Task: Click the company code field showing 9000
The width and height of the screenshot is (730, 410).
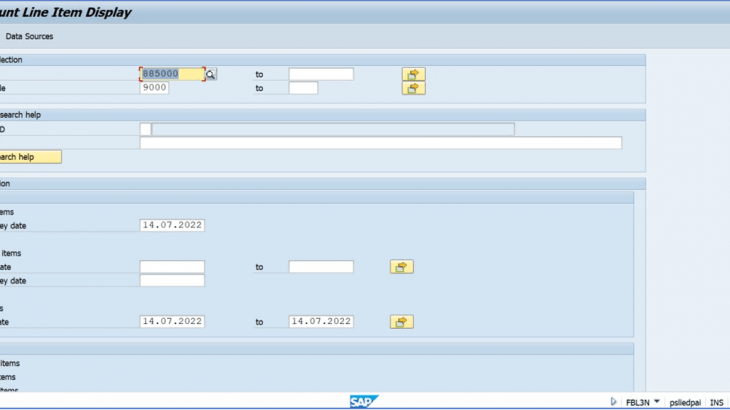Action: tap(155, 88)
